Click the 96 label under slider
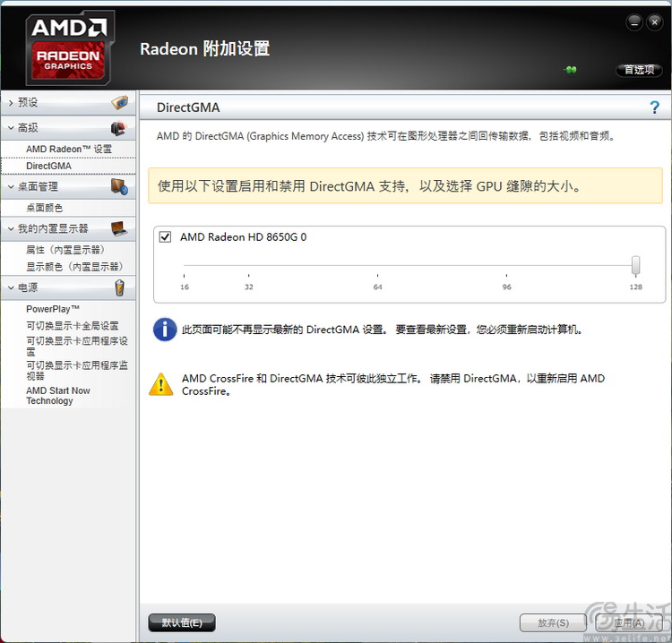 click(506, 287)
